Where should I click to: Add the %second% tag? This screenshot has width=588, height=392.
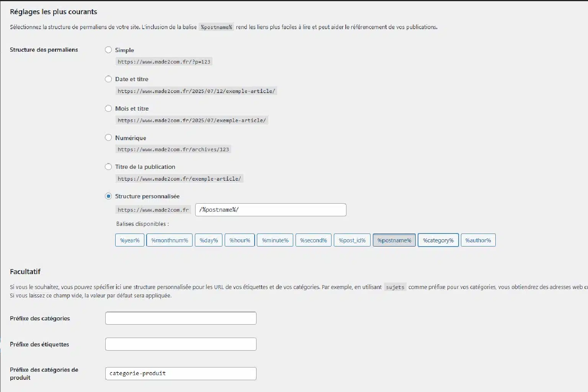[x=314, y=240]
